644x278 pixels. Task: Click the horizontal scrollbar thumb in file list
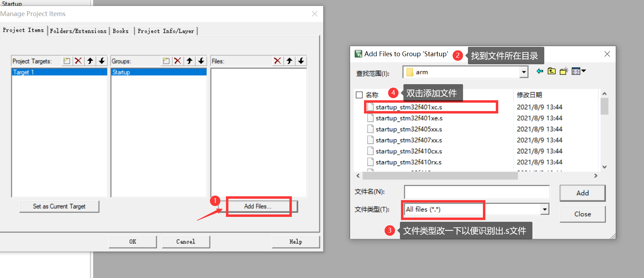(x=440, y=176)
